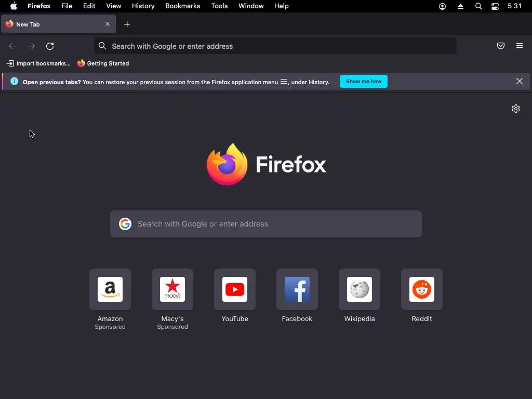Click the central Google search box
532x399 pixels.
point(266,224)
